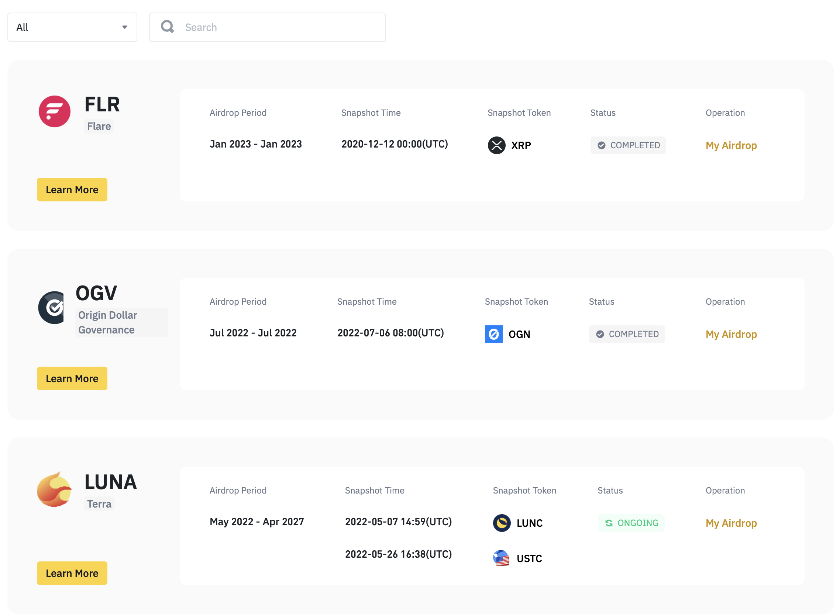
Task: Click the FLR Flare logo icon
Action: pos(55,111)
